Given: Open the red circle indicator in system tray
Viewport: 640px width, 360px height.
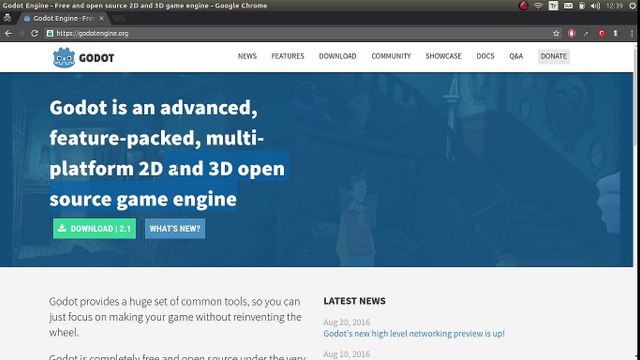Looking at the screenshot, I should pyautogui.click(x=523, y=6).
